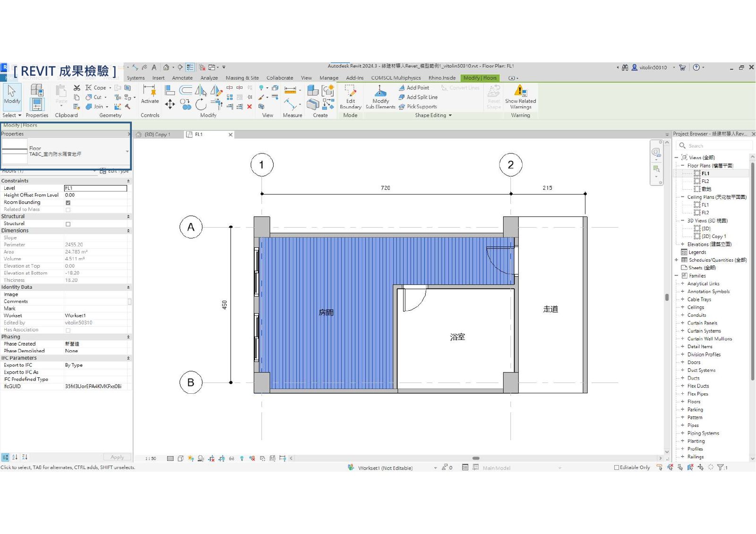
Task: Click the Add Point tool
Action: point(414,88)
